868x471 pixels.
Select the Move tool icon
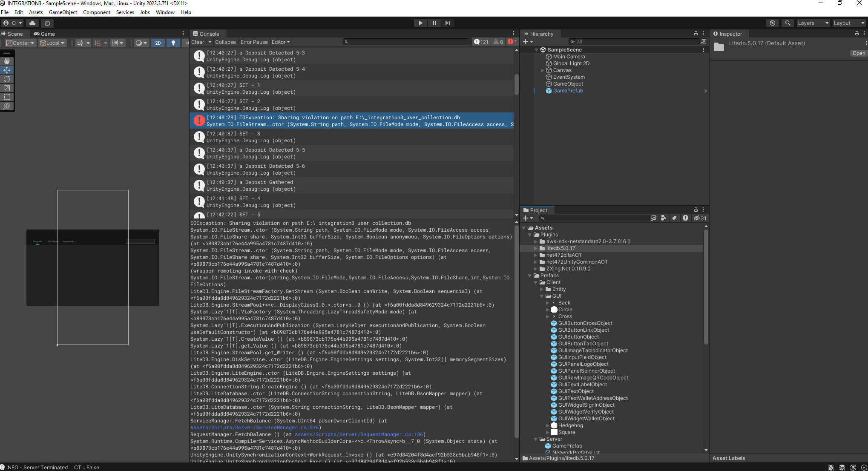[7, 70]
